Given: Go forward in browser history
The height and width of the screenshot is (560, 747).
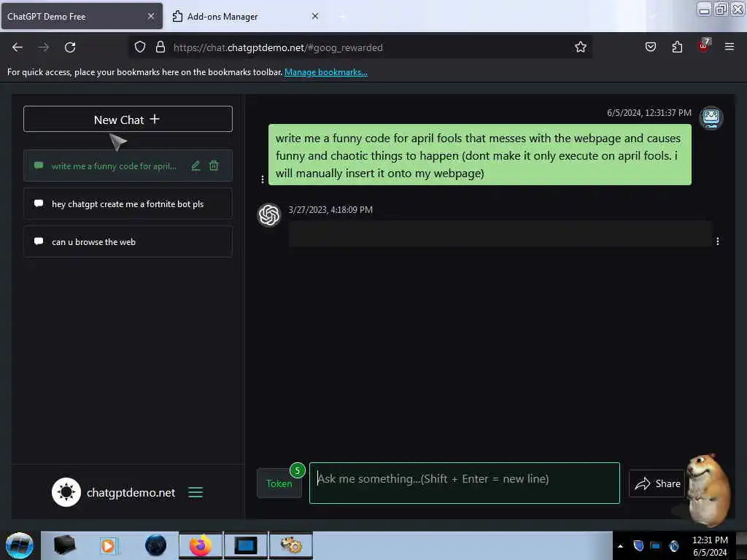Looking at the screenshot, I should pyautogui.click(x=44, y=47).
